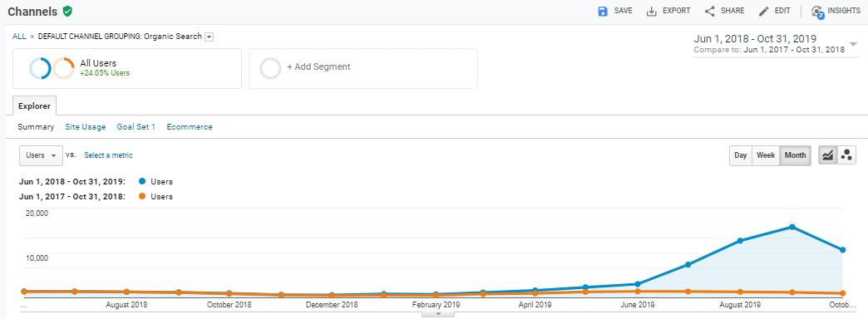Click the Add Segment box

coord(363,69)
